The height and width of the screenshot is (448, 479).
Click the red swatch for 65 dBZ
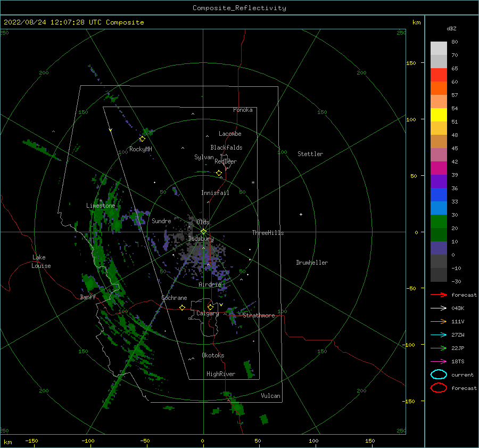pyautogui.click(x=439, y=75)
